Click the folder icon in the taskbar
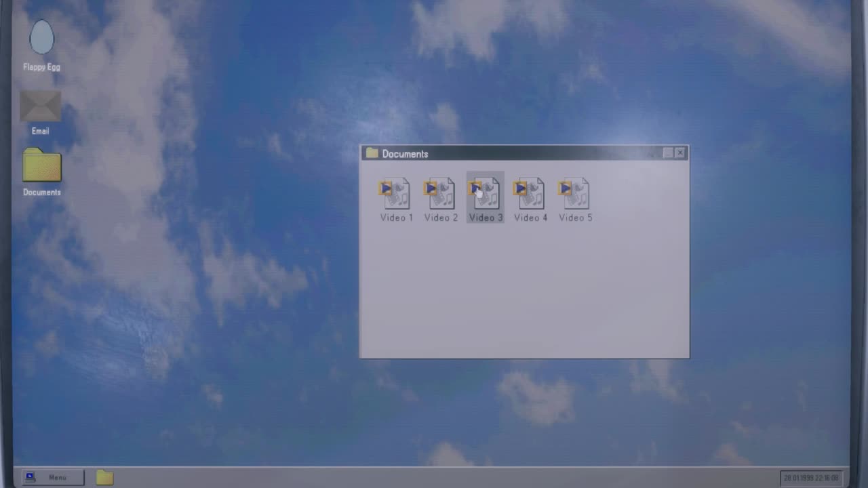 point(104,478)
